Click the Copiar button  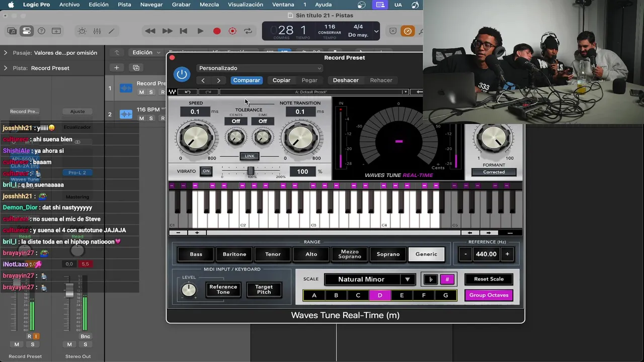281,80
